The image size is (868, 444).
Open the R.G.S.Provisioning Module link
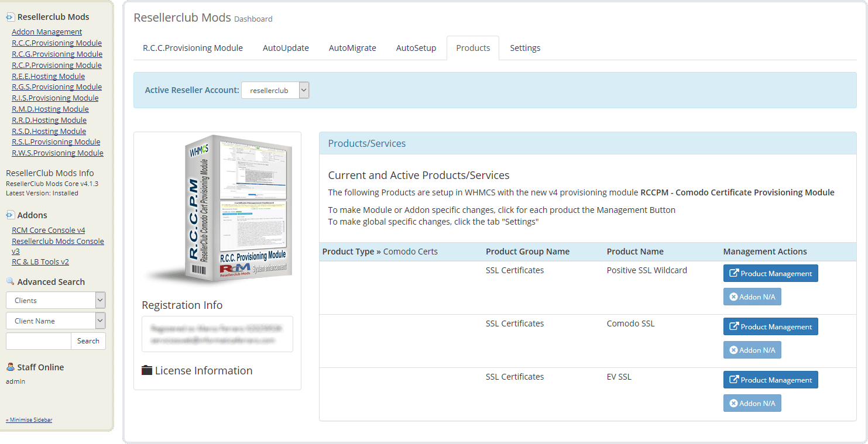tap(57, 87)
